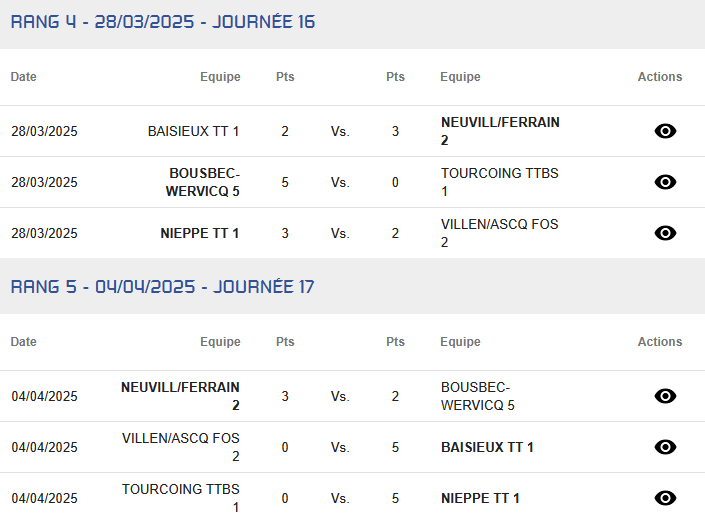Click NIEPPE TT 1 in the 28/03/2025 row
Image resolution: width=705 pixels, height=523 pixels.
click(200, 233)
